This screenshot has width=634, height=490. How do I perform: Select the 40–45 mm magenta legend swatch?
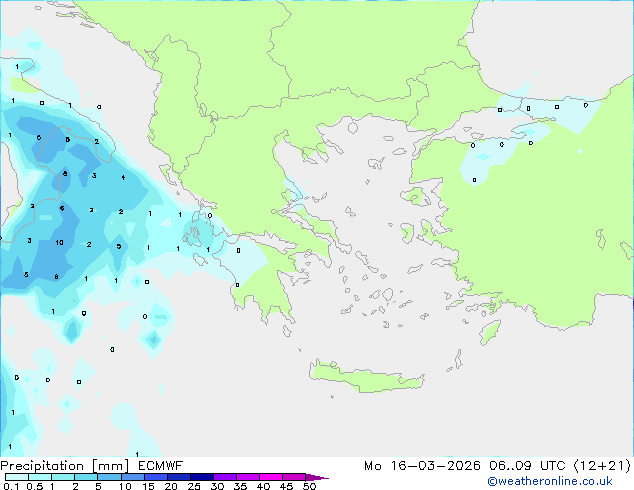[x=271, y=477]
